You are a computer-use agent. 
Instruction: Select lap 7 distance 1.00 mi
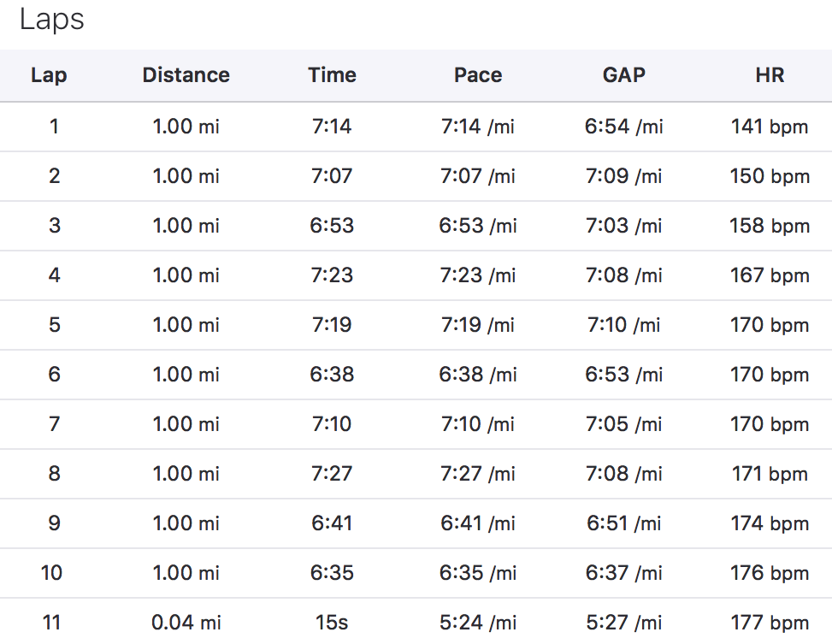[186, 423]
